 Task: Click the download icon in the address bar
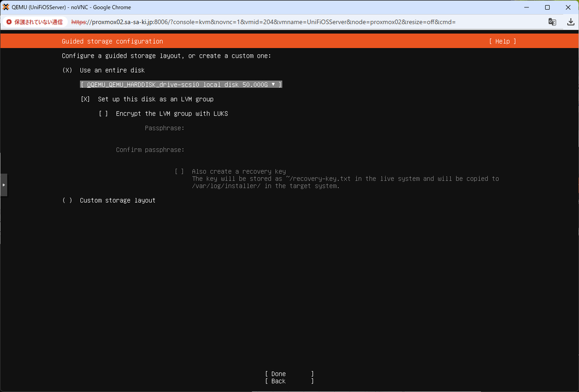click(x=571, y=22)
